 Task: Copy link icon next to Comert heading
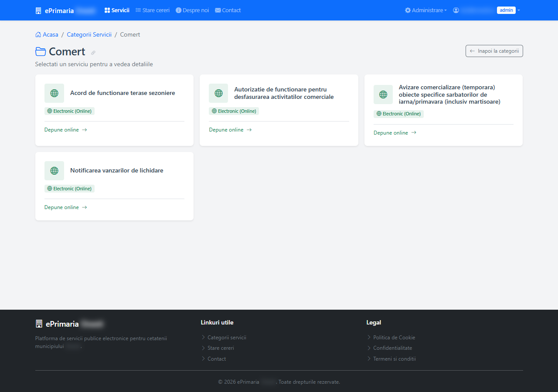click(93, 53)
